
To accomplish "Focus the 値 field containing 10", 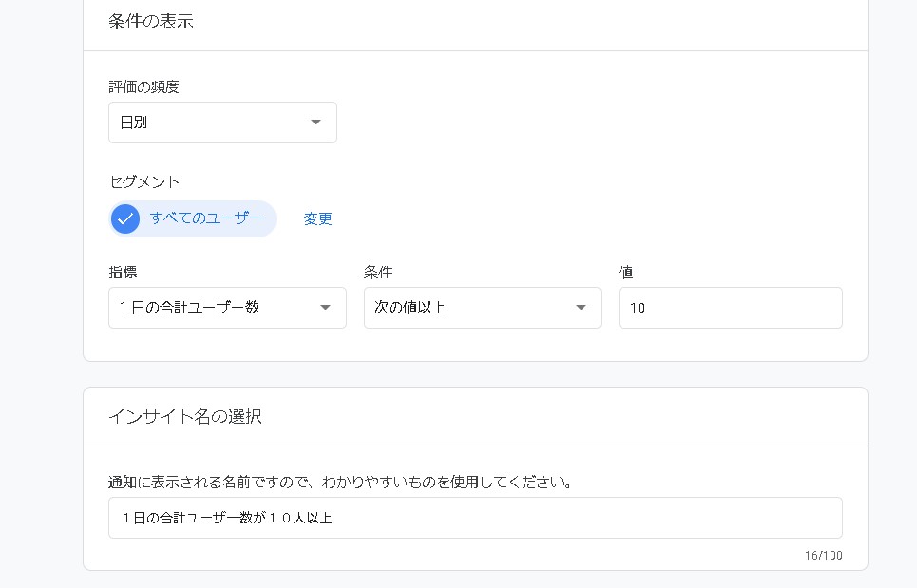I will [x=730, y=308].
